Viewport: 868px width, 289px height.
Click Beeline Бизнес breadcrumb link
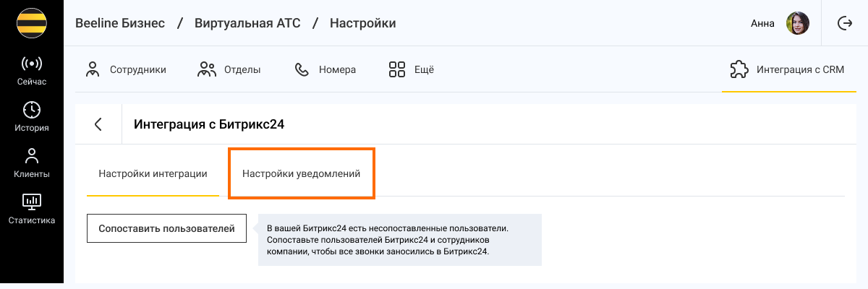120,23
